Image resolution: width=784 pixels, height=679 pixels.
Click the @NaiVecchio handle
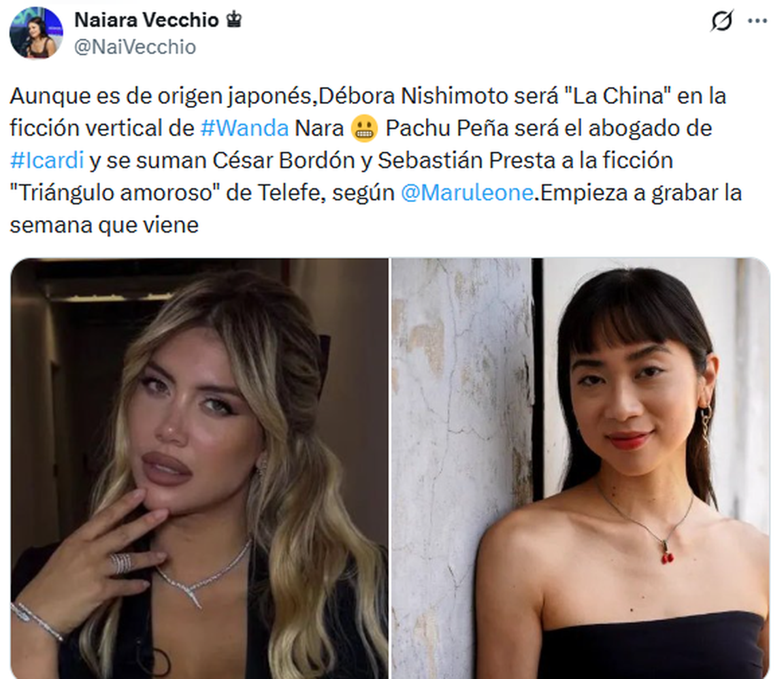click(x=135, y=47)
